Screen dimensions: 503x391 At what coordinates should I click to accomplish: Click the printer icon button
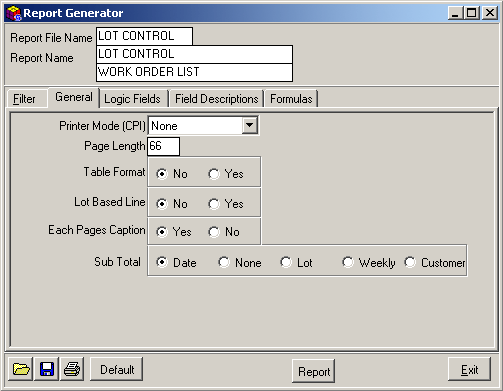point(72,369)
